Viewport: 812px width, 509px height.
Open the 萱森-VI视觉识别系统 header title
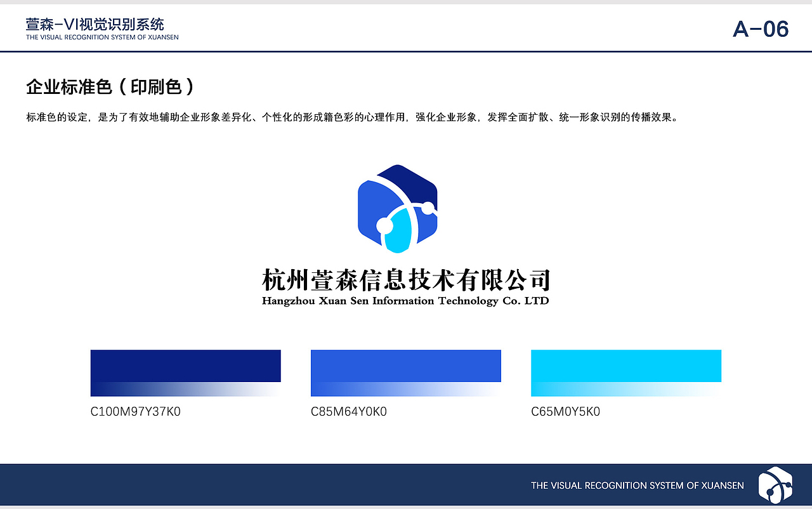(x=94, y=24)
